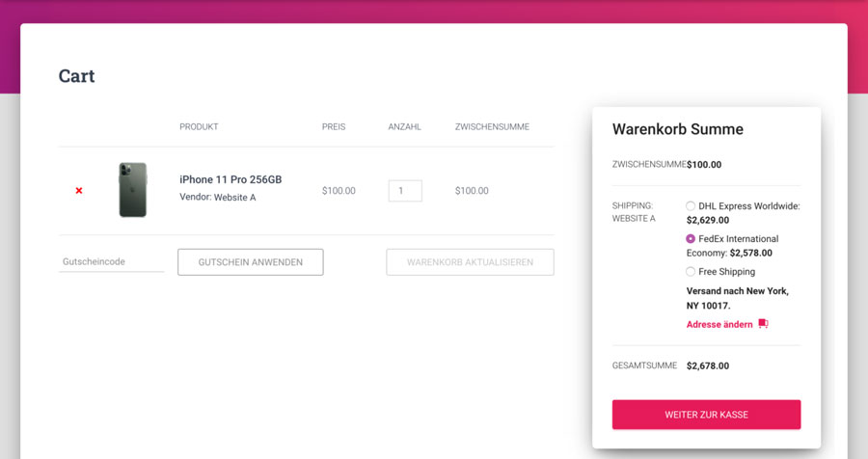Select FedEx International Economy shipping option
The height and width of the screenshot is (459, 868).
coord(691,238)
